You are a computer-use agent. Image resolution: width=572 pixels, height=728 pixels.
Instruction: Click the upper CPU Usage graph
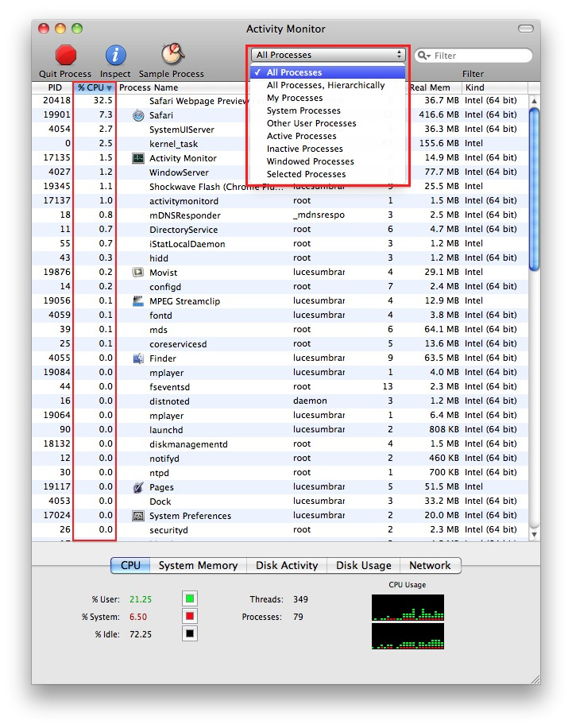(x=408, y=607)
